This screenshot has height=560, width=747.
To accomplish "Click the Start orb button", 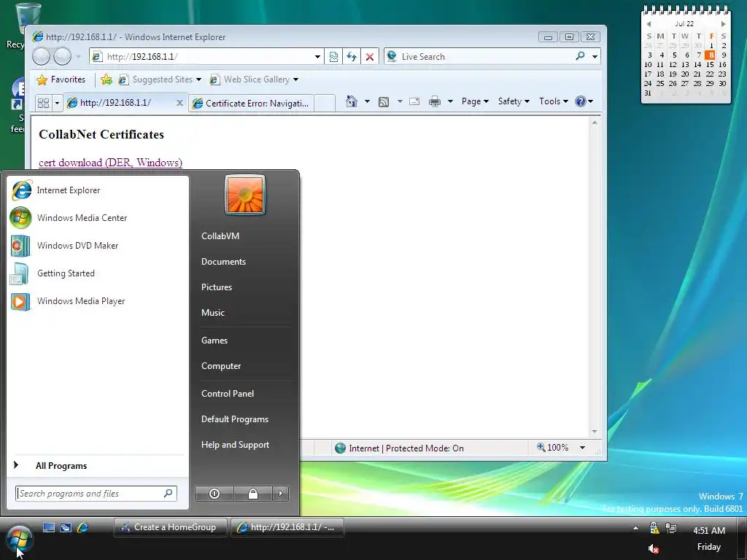I will pyautogui.click(x=20, y=540).
